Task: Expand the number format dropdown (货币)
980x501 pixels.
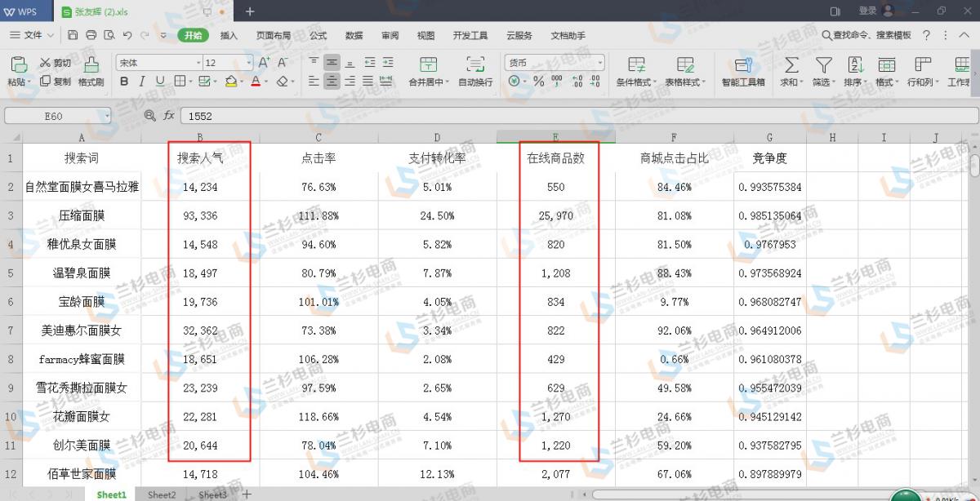Action: 600,63
